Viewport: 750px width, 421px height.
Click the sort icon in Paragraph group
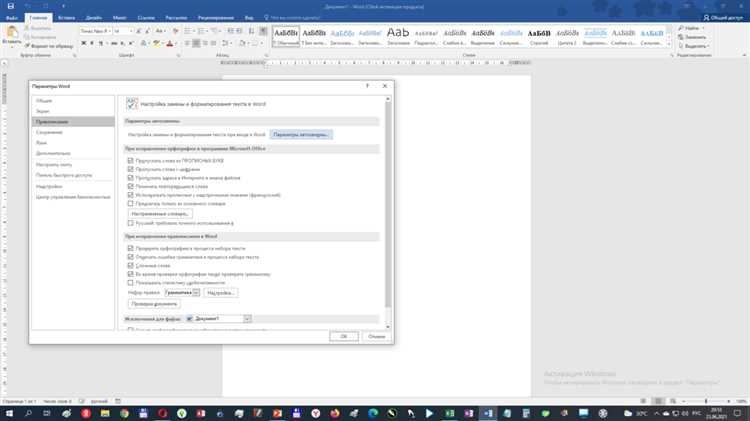pyautogui.click(x=251, y=31)
